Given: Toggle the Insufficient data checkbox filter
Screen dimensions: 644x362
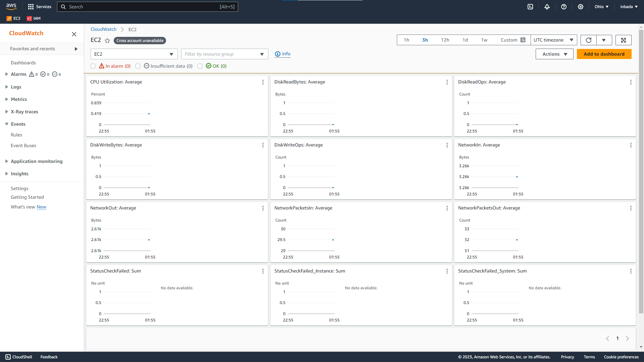Looking at the screenshot, I should [138, 66].
